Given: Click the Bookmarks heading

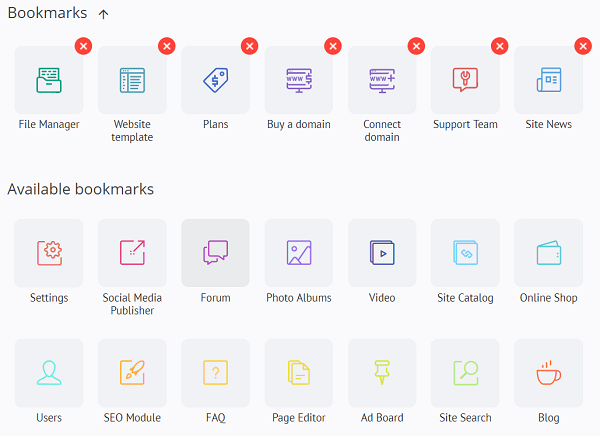Looking at the screenshot, I should click(x=47, y=13).
